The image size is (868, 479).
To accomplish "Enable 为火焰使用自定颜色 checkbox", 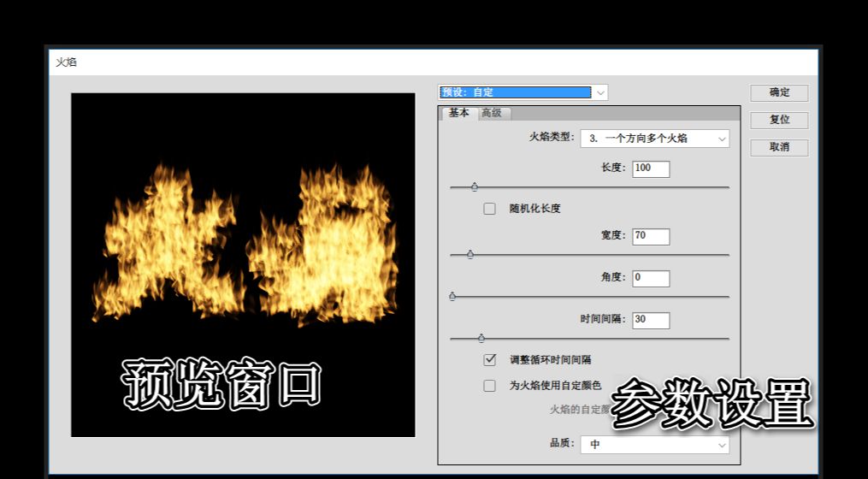I will [489, 386].
